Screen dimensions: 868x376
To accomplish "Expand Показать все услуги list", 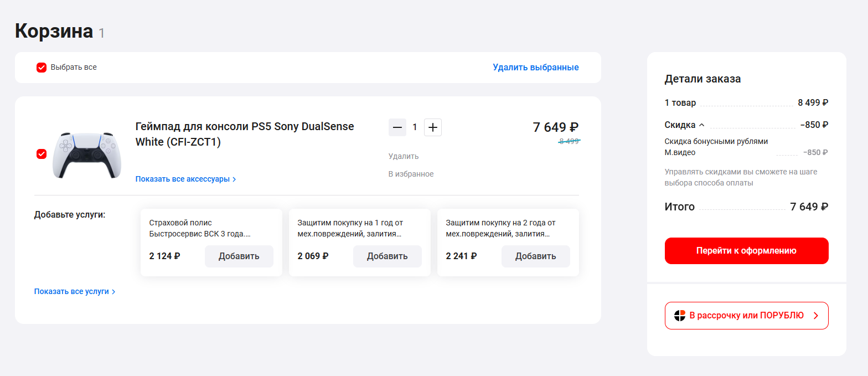I will click(75, 291).
